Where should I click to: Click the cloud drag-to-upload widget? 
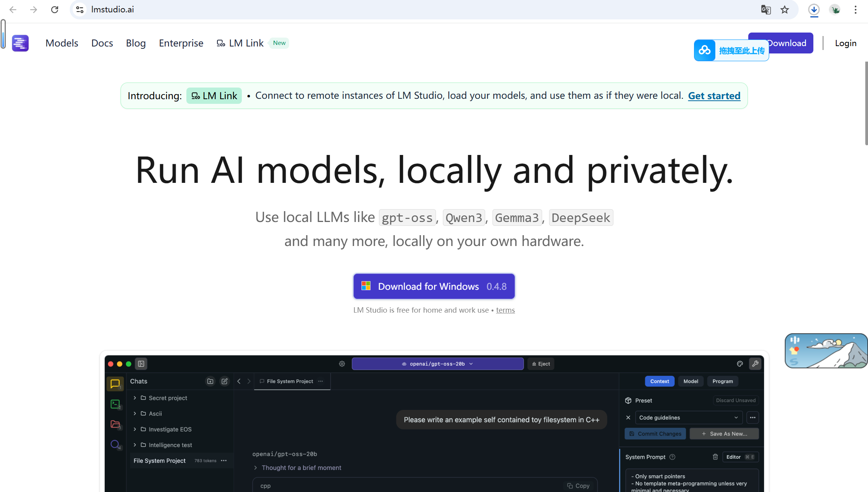pos(731,50)
